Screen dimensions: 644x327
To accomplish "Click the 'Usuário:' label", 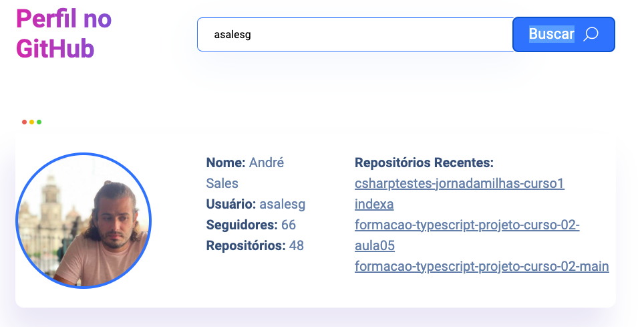I will pos(231,204).
